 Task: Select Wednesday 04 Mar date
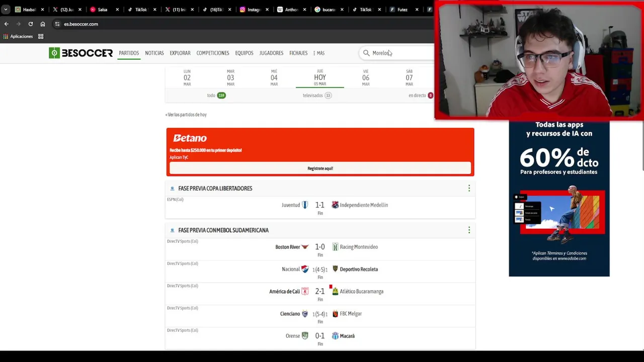pos(274,77)
